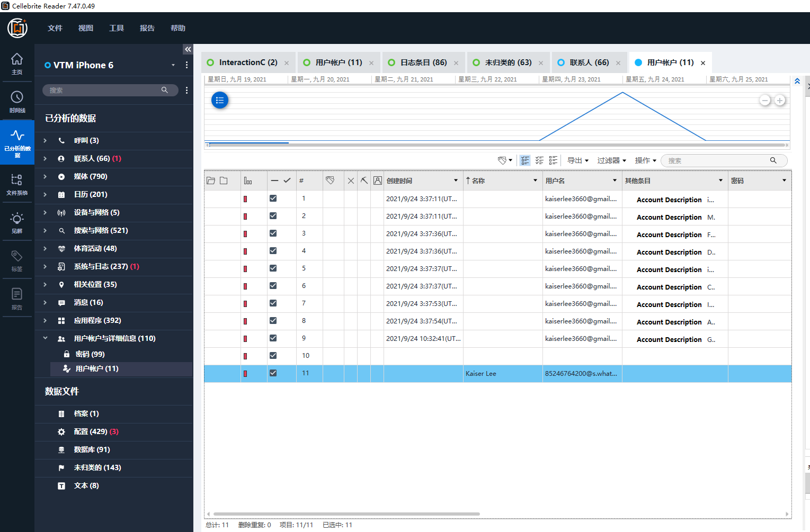Screen dimensions: 810x532
Task: Click the bar-chart column header icon
Action: click(x=248, y=181)
